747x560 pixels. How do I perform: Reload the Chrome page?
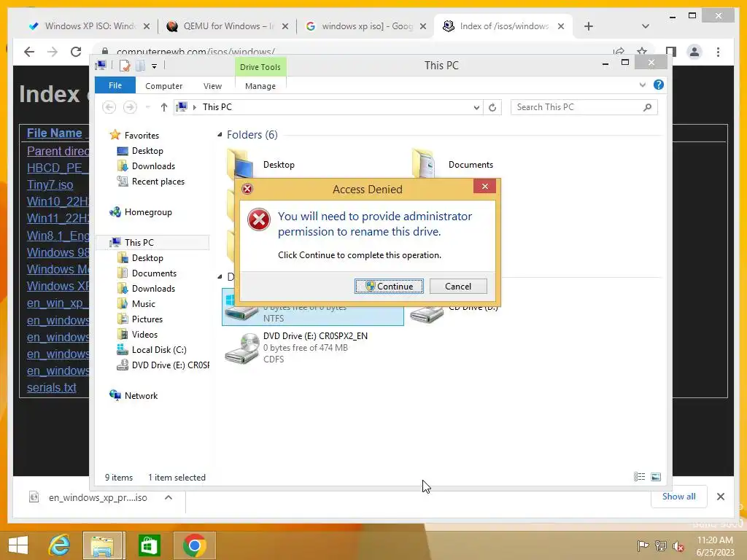coord(76,52)
